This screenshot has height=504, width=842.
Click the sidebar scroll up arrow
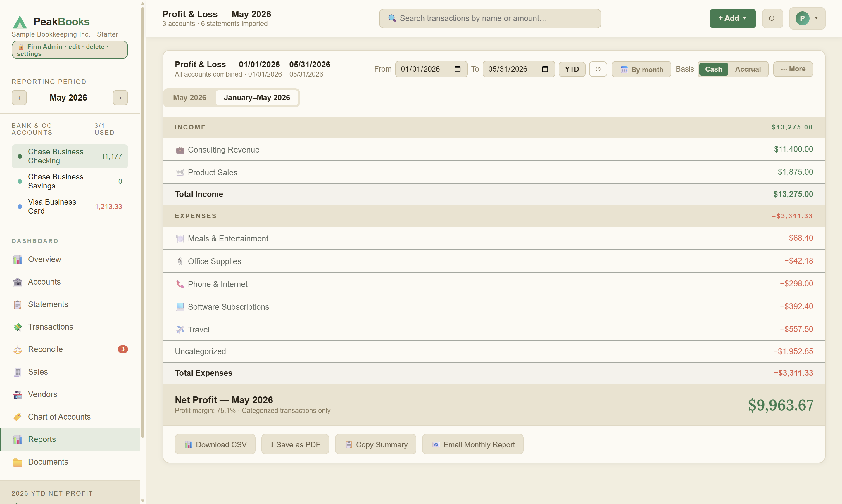point(143,4)
